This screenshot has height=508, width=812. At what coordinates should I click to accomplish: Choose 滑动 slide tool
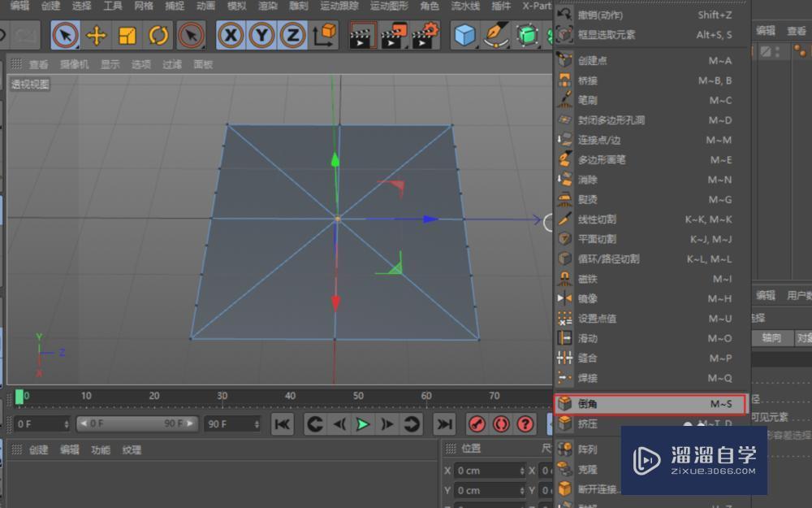pos(651,338)
